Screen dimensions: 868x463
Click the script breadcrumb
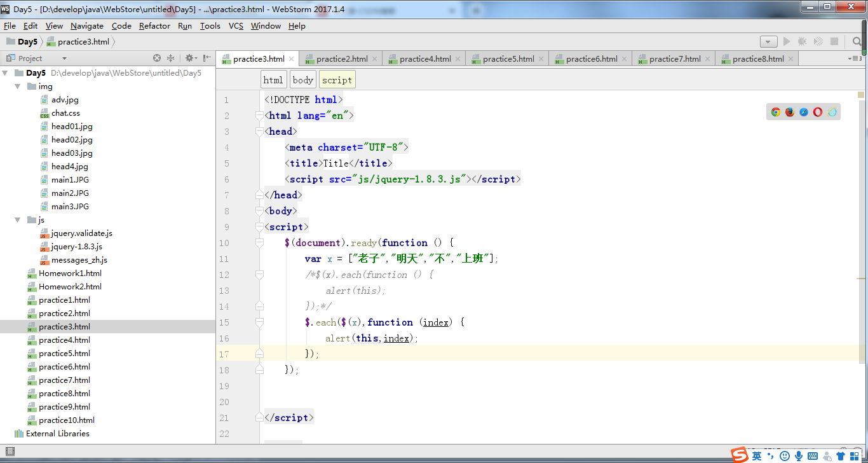[x=337, y=79]
